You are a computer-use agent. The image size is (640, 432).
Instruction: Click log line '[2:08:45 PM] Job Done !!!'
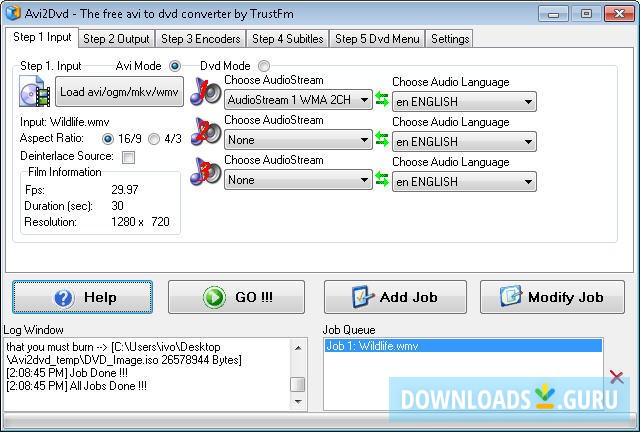[67, 373]
